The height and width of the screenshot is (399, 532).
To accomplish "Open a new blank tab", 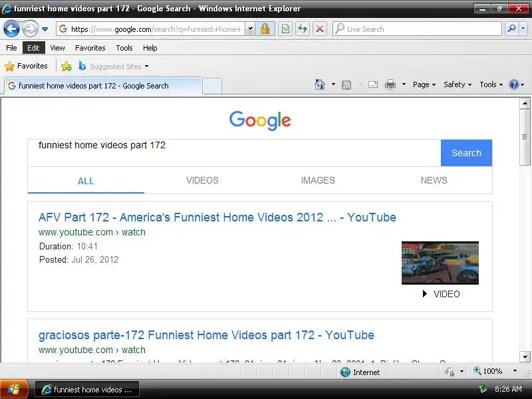I will (x=212, y=86).
